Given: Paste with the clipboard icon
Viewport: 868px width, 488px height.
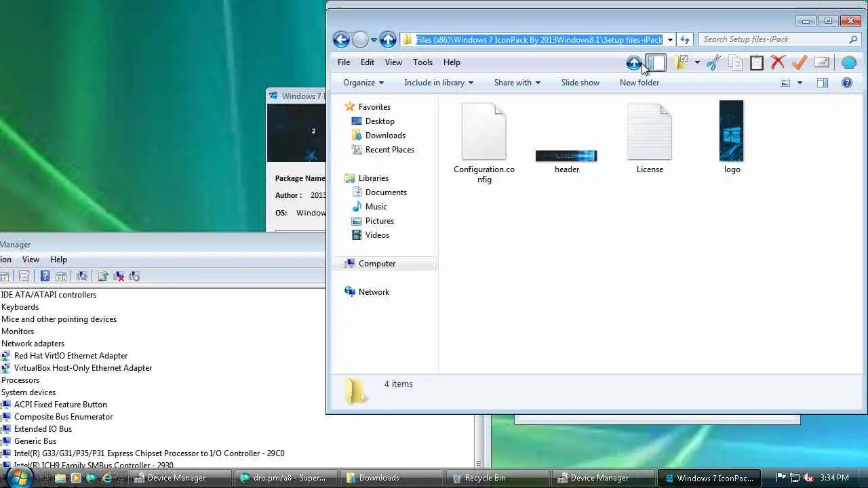Looking at the screenshot, I should (x=757, y=63).
